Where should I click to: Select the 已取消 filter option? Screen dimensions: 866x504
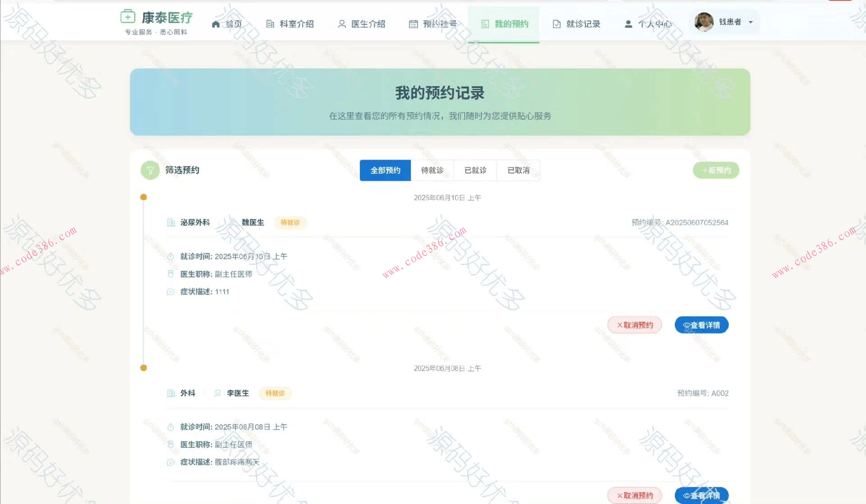point(518,170)
